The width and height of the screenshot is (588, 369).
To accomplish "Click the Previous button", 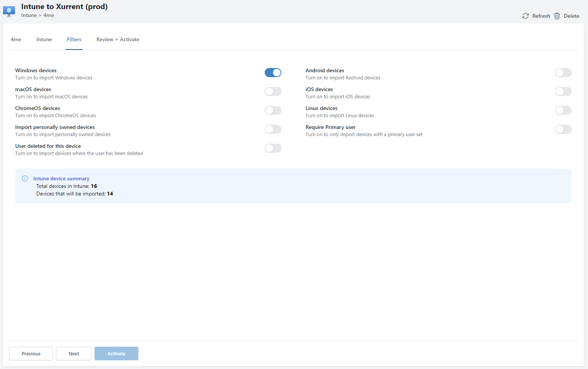I will click(31, 353).
